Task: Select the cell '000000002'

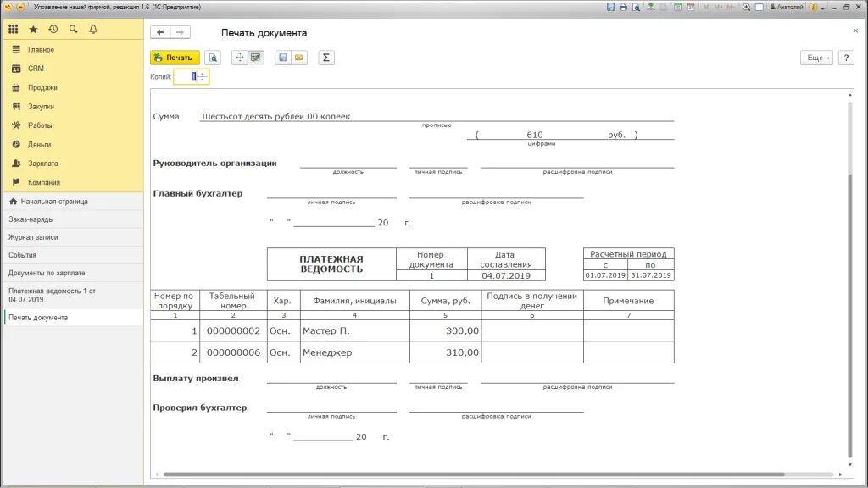Action: pos(233,331)
